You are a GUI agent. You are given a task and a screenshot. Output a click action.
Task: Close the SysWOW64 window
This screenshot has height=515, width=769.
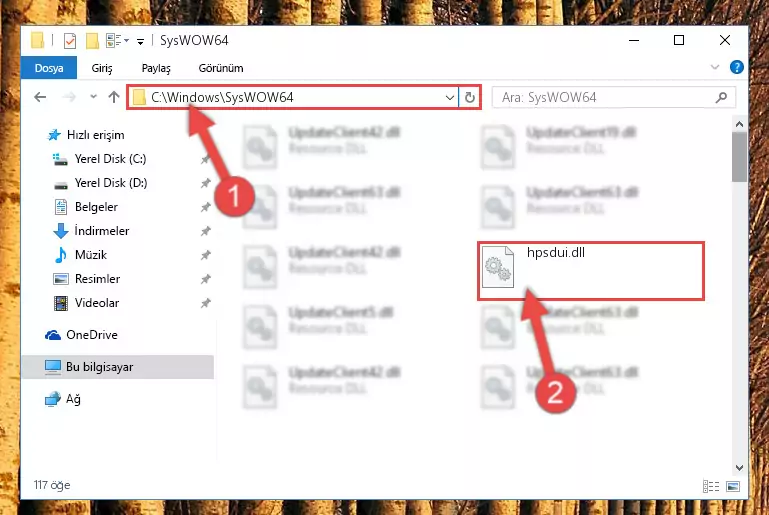tap(725, 40)
